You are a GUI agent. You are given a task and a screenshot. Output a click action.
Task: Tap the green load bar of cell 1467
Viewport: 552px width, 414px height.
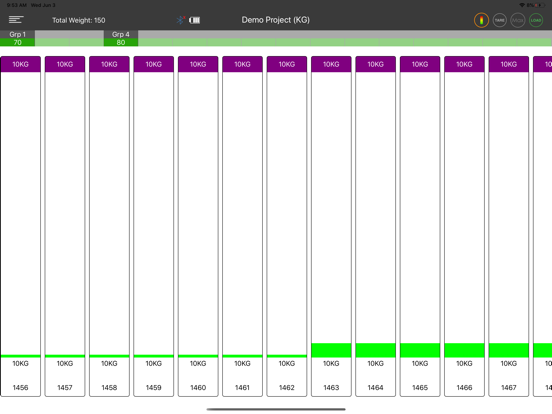pos(508,350)
